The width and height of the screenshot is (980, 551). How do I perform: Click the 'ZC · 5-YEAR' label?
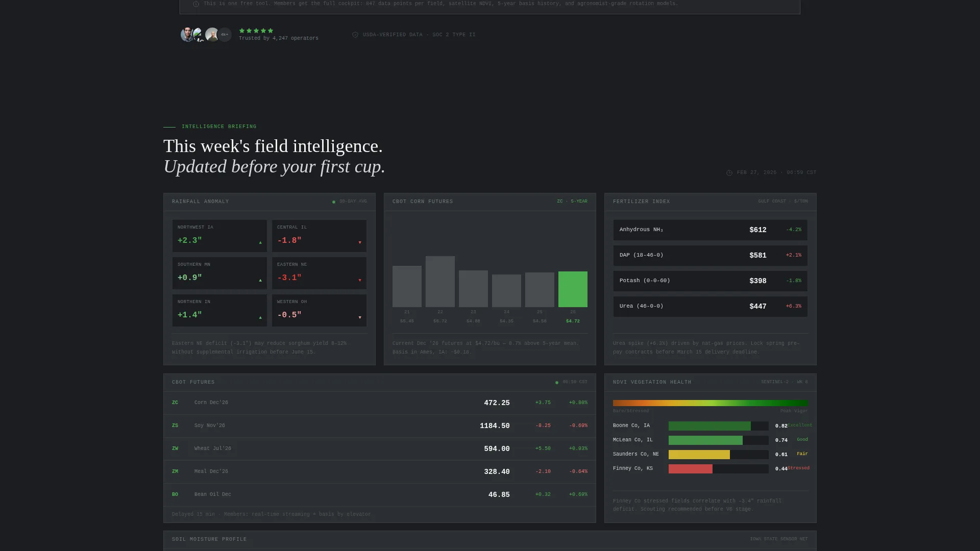(572, 202)
